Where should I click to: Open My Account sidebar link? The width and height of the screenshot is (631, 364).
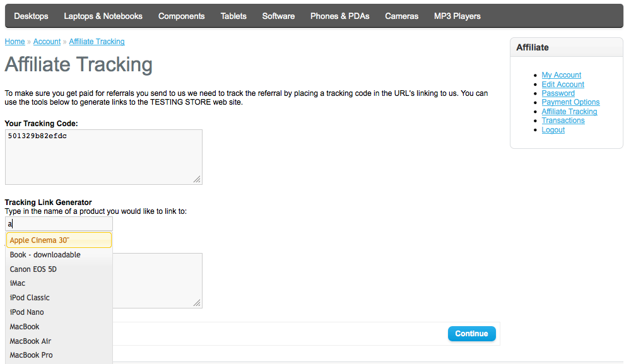click(x=561, y=75)
